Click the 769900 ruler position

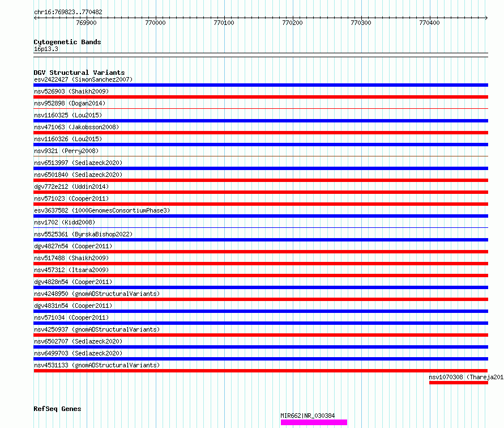86,23
